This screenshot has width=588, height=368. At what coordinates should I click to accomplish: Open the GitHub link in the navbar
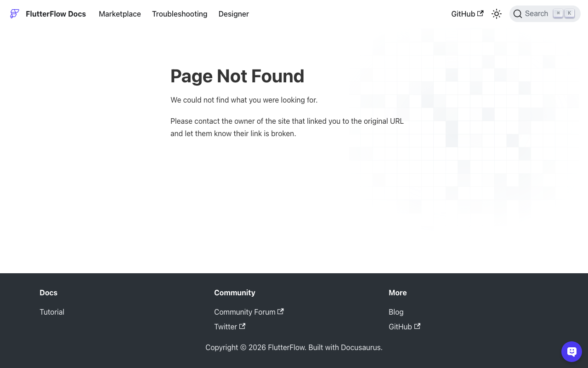click(467, 14)
